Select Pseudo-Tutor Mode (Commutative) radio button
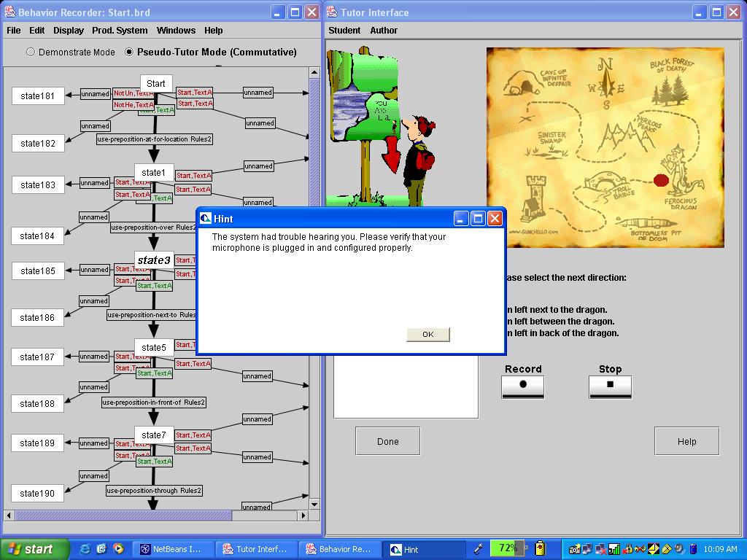The height and width of the screenshot is (560, 747). pos(129,52)
